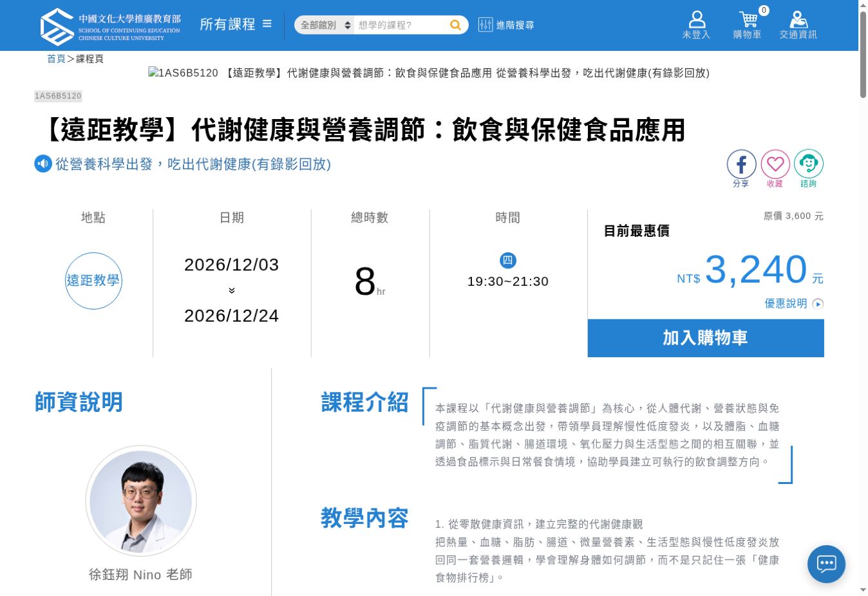Go to 首頁 breadcrumb link
The height and width of the screenshot is (596, 868).
[x=56, y=59]
